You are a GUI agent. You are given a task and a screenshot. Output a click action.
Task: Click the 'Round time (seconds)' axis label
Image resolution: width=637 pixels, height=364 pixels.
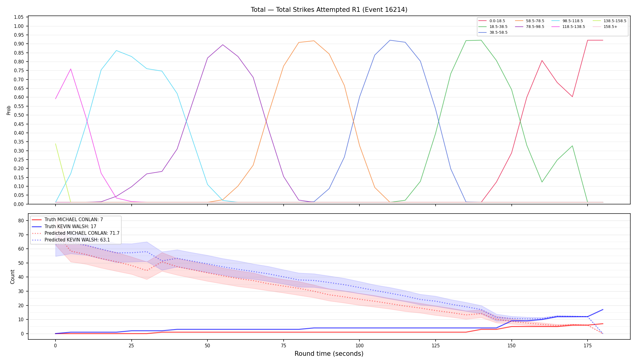(329, 354)
